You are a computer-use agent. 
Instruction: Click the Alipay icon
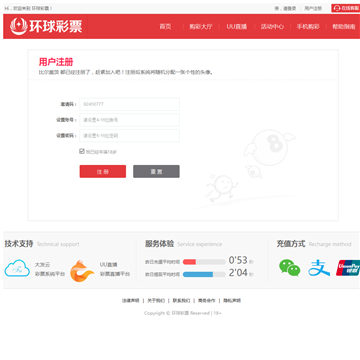click(x=319, y=268)
